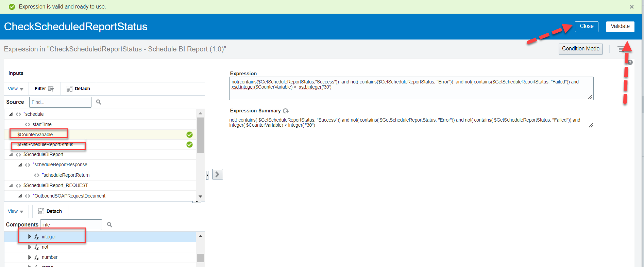The height and width of the screenshot is (267, 644).
Task: Click the Close button in header
Action: pyautogui.click(x=586, y=26)
